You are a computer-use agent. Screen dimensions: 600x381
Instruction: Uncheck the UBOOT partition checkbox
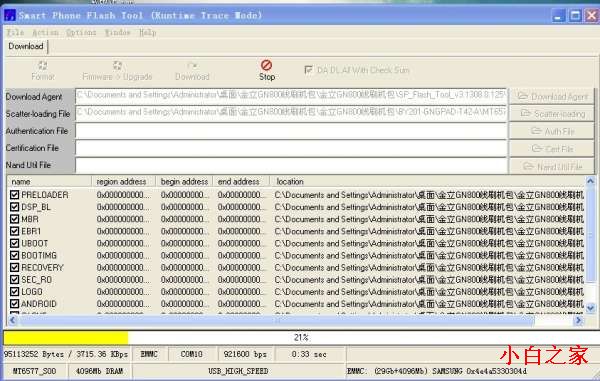pos(15,243)
